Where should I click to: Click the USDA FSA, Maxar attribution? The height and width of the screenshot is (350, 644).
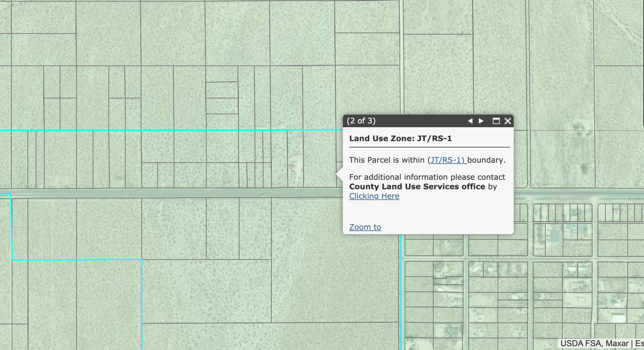pyautogui.click(x=594, y=344)
